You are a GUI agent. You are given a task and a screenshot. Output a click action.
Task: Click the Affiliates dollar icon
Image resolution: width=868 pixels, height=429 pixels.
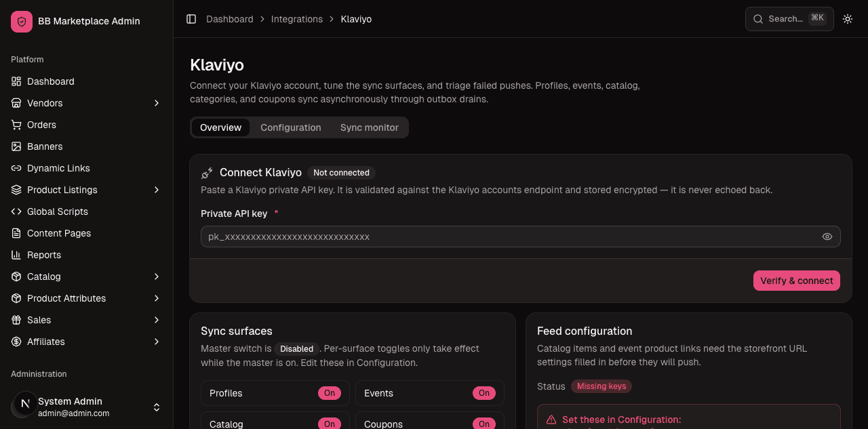point(16,342)
